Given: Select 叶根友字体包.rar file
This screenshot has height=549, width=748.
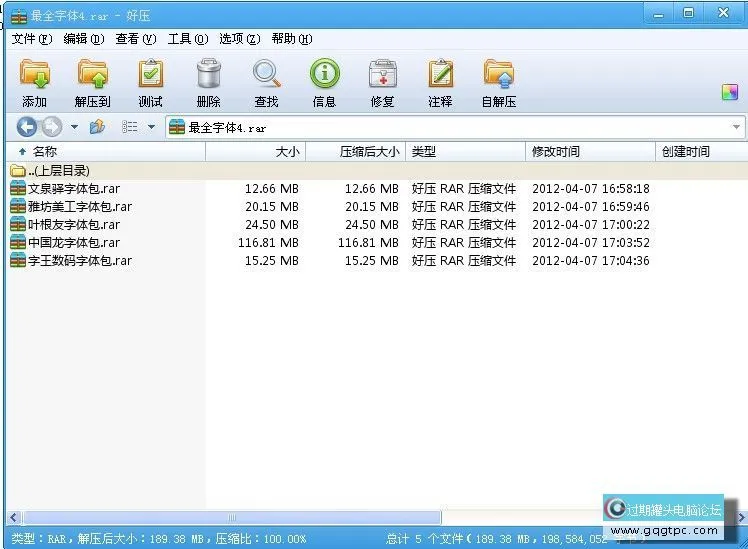Looking at the screenshot, I should (74, 224).
